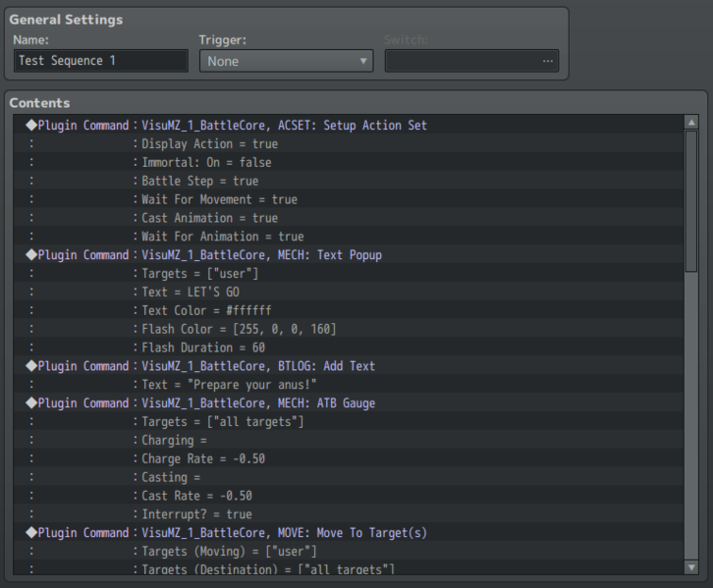Select the Flash Duration = 60 line
Screen dimensions: 713x588
point(203,347)
